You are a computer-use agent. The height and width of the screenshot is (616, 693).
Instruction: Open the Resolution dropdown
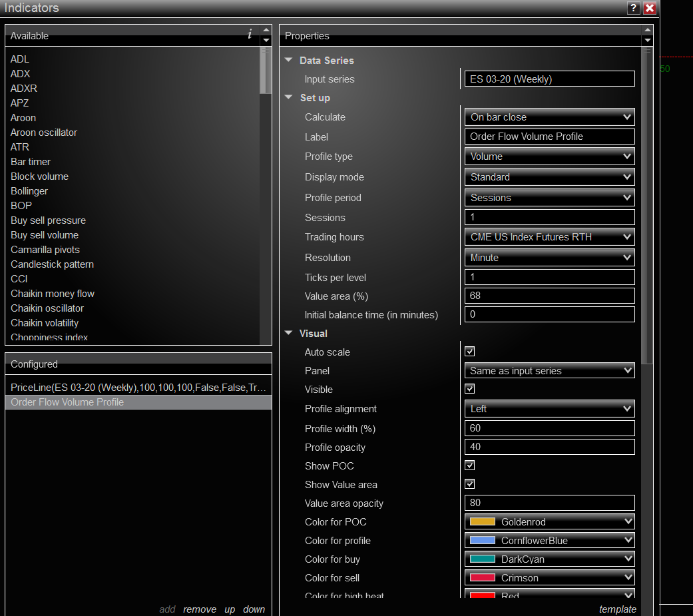tap(549, 257)
